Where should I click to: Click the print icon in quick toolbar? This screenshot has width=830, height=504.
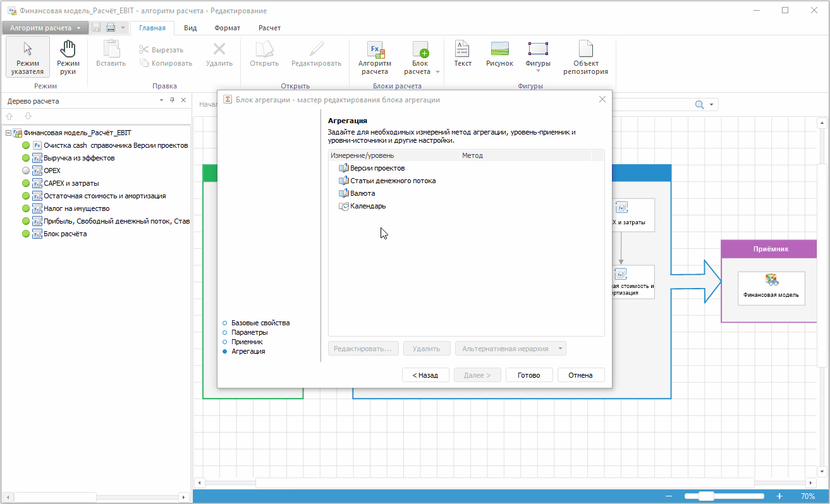111,28
